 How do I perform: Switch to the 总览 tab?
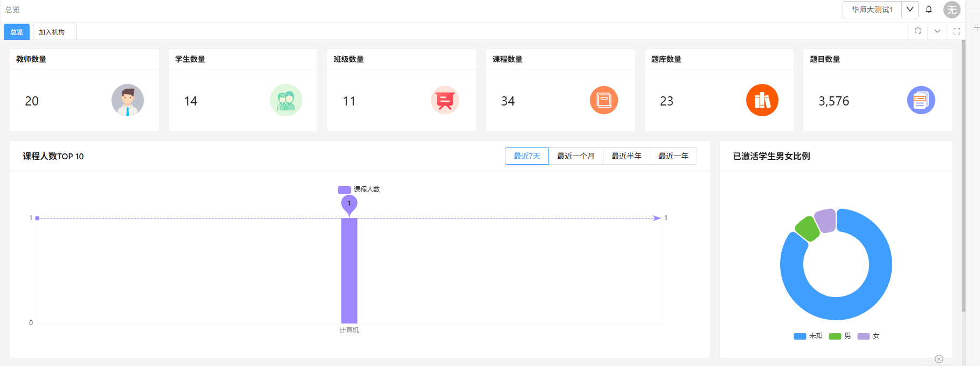click(17, 32)
